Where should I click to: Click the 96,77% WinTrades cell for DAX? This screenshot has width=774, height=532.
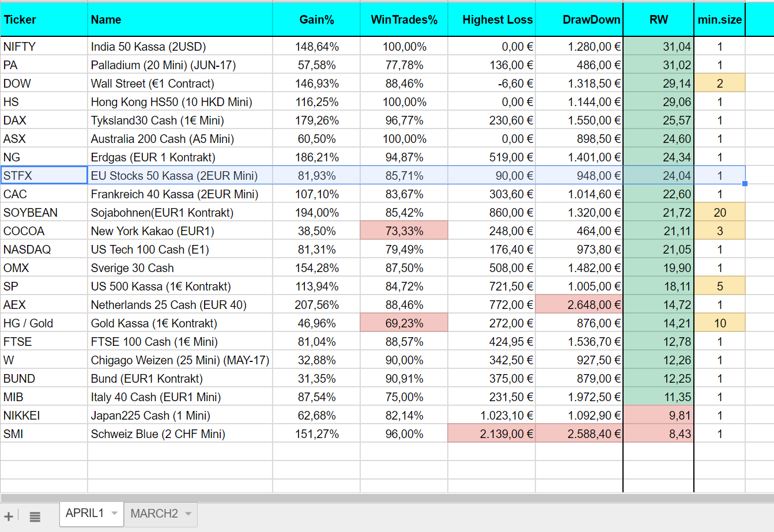tap(404, 120)
